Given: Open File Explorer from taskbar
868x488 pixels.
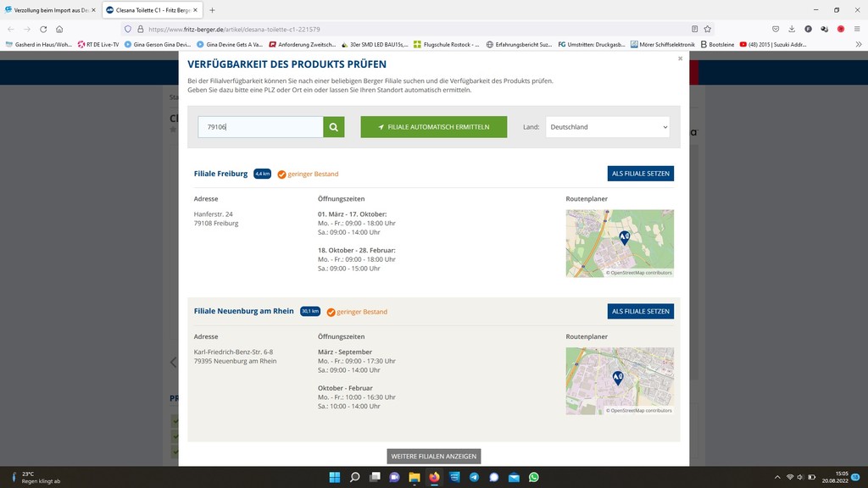Looking at the screenshot, I should tap(414, 477).
